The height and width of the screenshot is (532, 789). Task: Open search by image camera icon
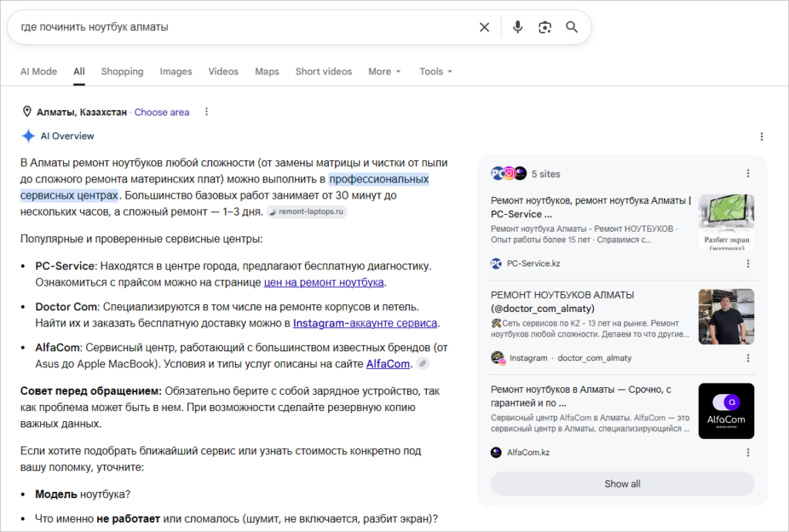tap(545, 27)
